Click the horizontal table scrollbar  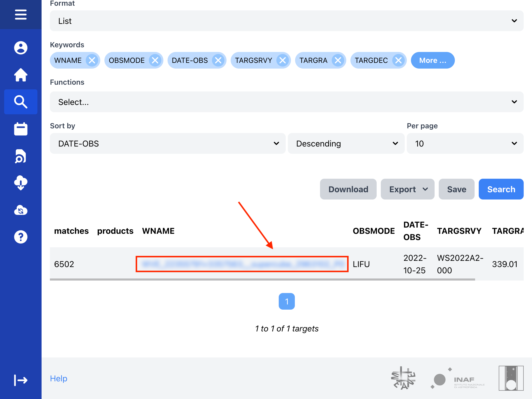262,280
